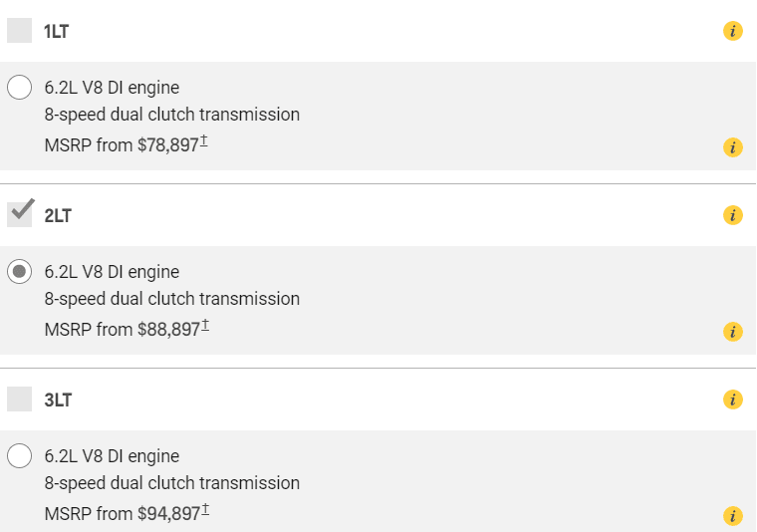Show info for the $78,897 engine option
The height and width of the screenshot is (532, 757).
[x=733, y=148]
